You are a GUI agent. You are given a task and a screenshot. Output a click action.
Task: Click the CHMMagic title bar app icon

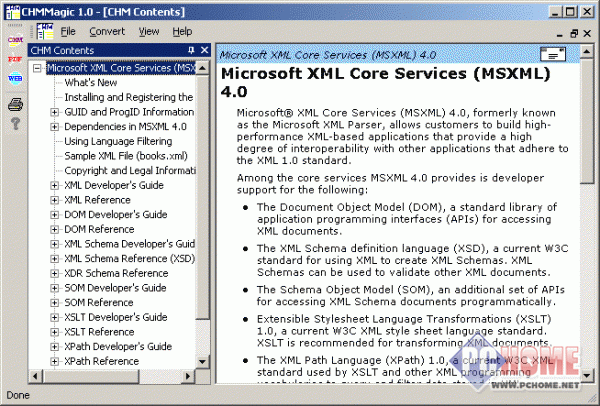click(12, 11)
